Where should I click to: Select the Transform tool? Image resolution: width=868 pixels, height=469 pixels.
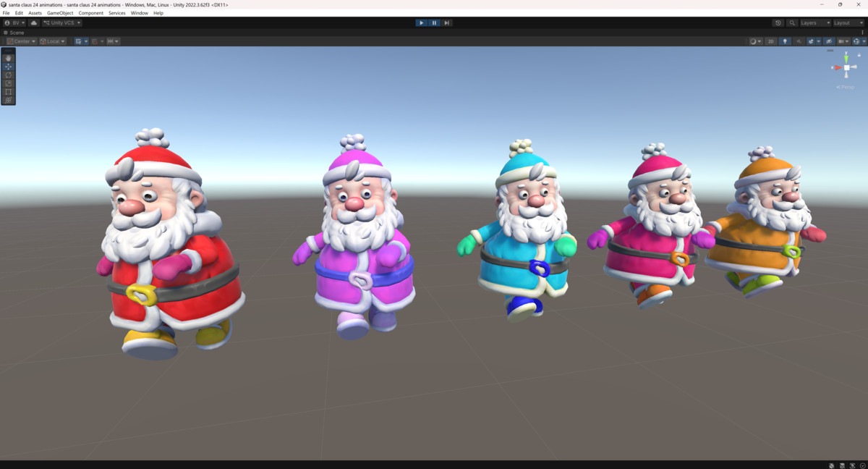pyautogui.click(x=8, y=101)
